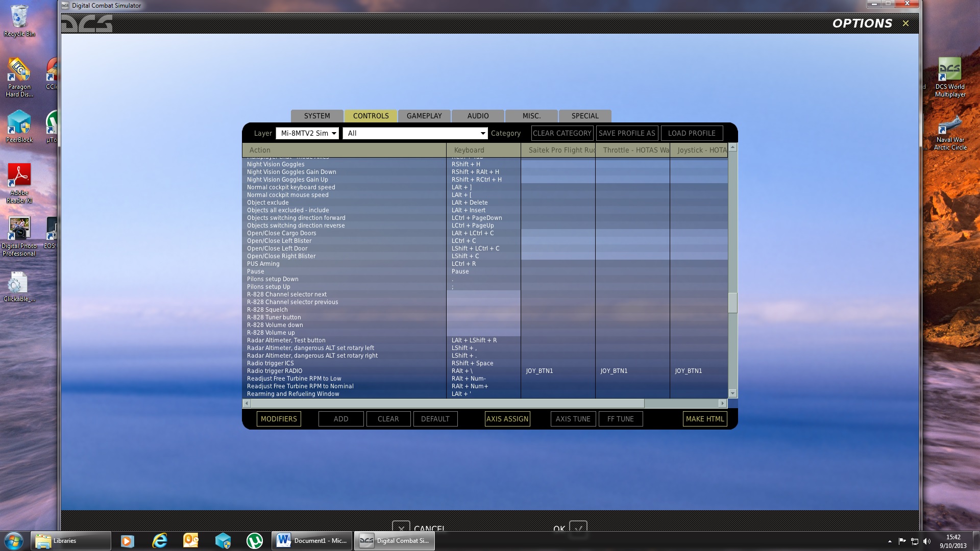This screenshot has height=551, width=980.
Task: Open the DCS World Multiplayer desktop shortcut
Action: click(950, 77)
